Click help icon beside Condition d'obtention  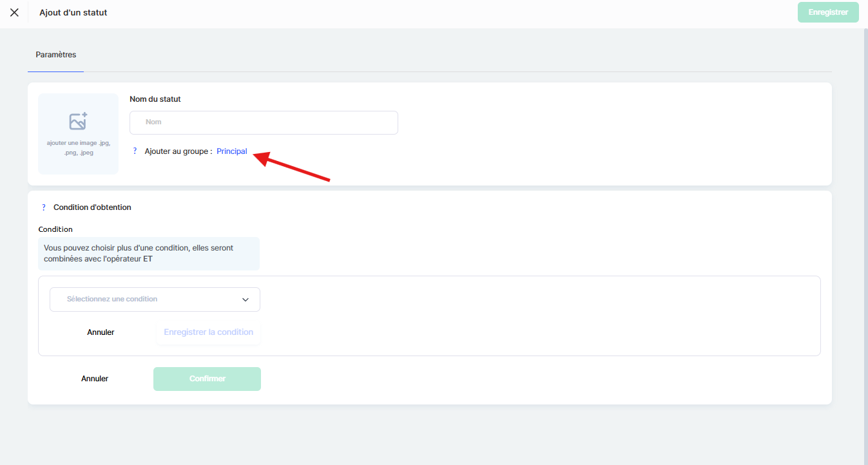point(44,207)
